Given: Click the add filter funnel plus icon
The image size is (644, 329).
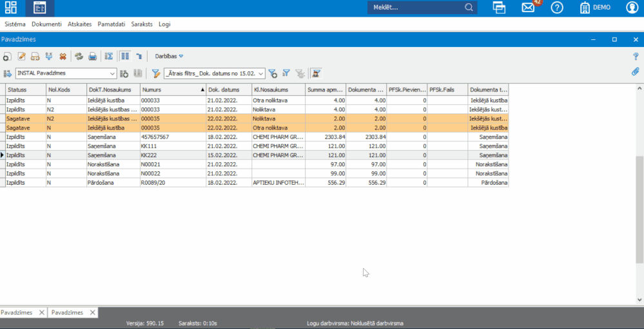Looking at the screenshot, I should point(273,73).
